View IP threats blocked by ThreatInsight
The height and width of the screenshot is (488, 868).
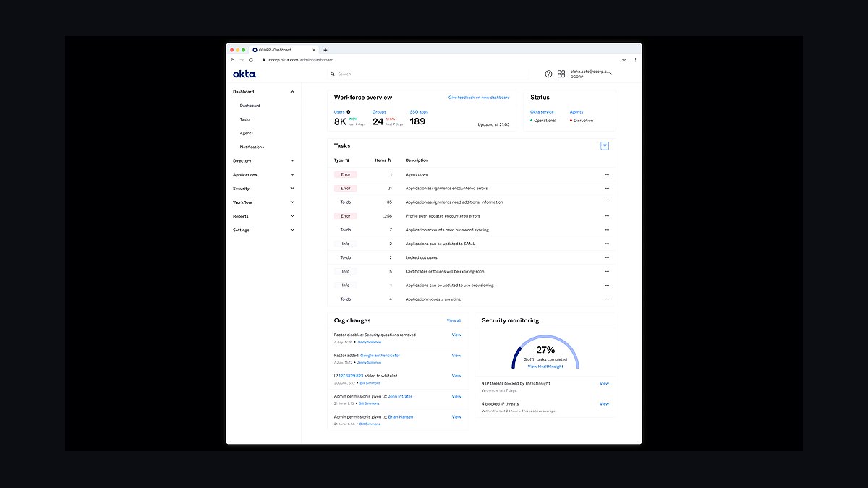[x=604, y=384]
